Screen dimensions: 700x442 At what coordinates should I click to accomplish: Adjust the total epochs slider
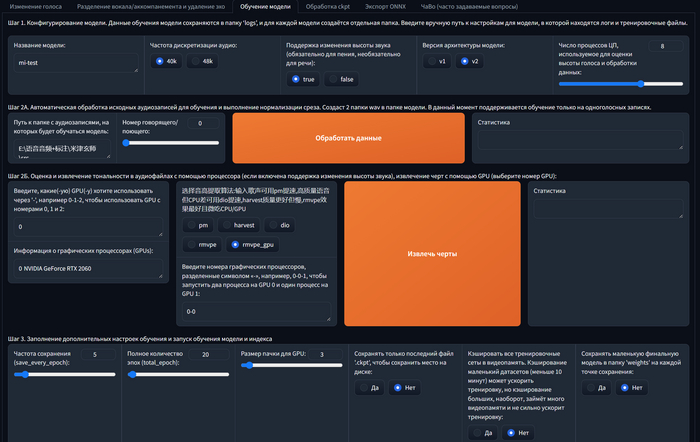point(178,374)
